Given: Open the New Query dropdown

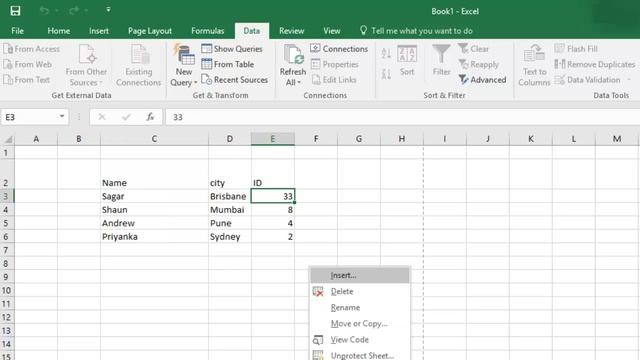Looking at the screenshot, I should 184,65.
